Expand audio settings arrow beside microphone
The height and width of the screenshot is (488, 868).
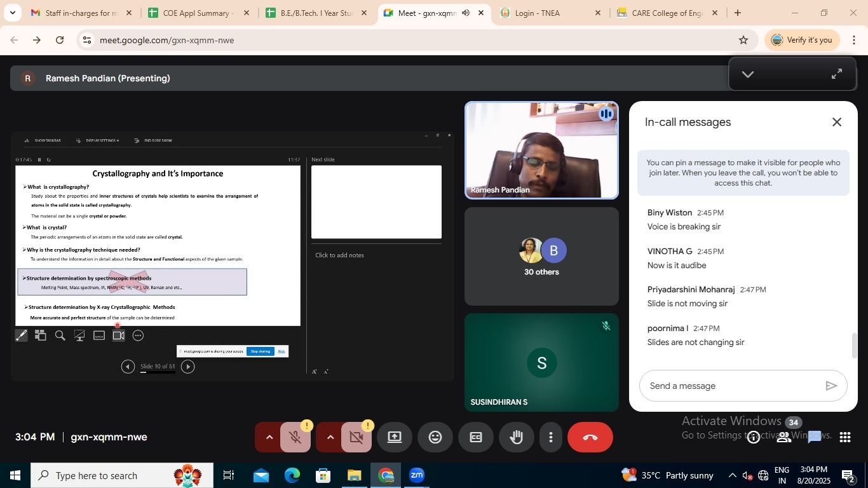[269, 437]
